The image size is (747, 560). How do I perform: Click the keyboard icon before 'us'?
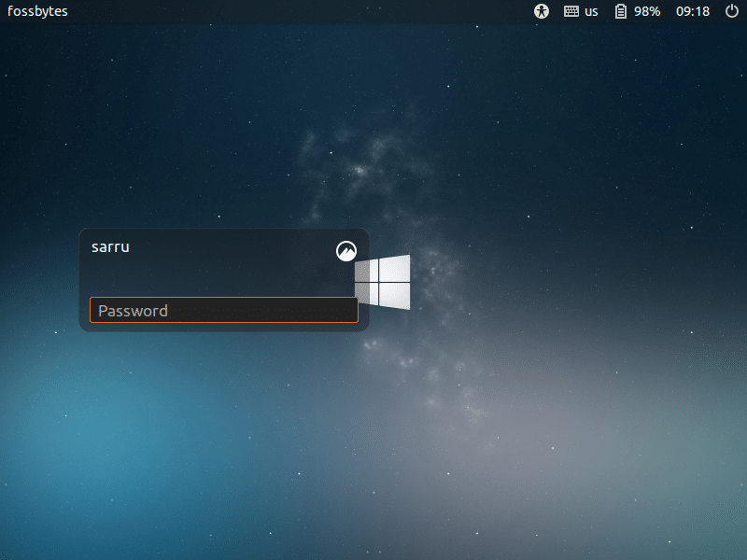tap(571, 12)
